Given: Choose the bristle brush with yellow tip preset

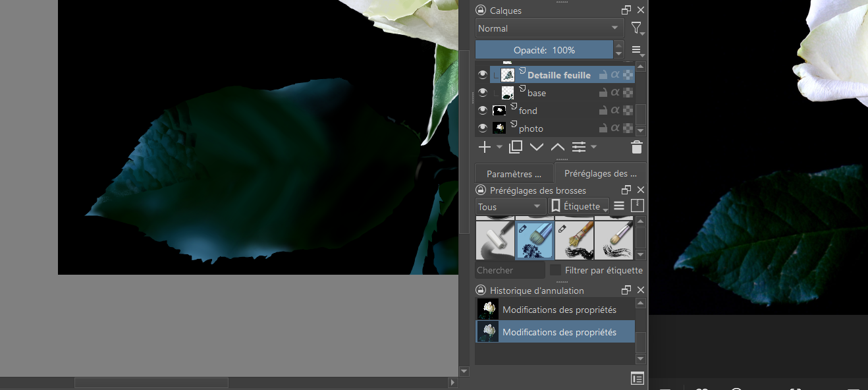Looking at the screenshot, I should coord(574,240).
